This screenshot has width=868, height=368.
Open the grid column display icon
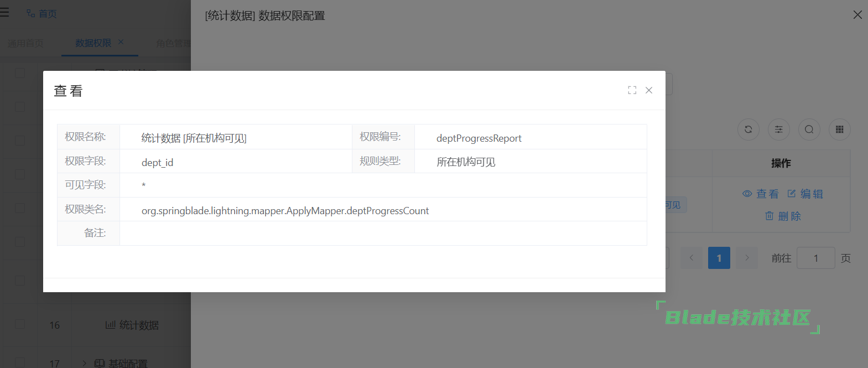click(840, 129)
